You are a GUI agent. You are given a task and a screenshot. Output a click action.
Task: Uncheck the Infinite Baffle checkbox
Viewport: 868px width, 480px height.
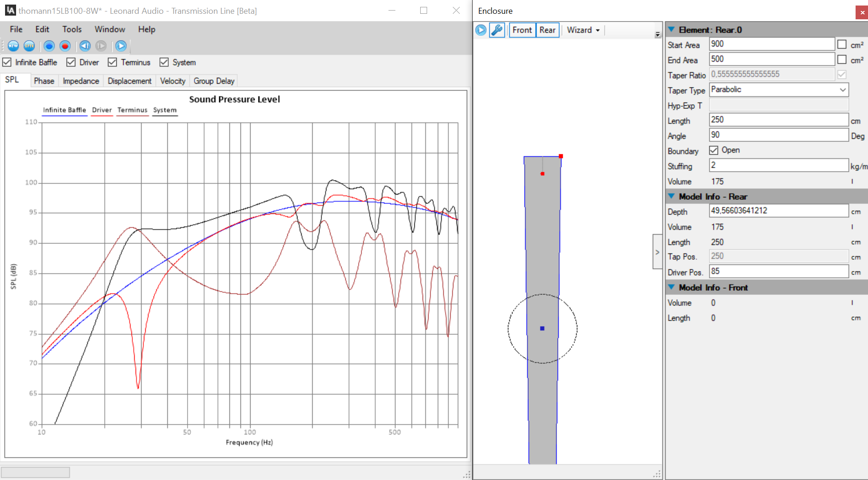7,62
